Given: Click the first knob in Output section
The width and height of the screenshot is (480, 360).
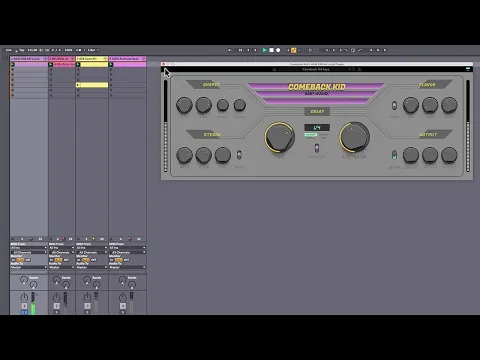Looking at the screenshot, I should pos(411,155).
